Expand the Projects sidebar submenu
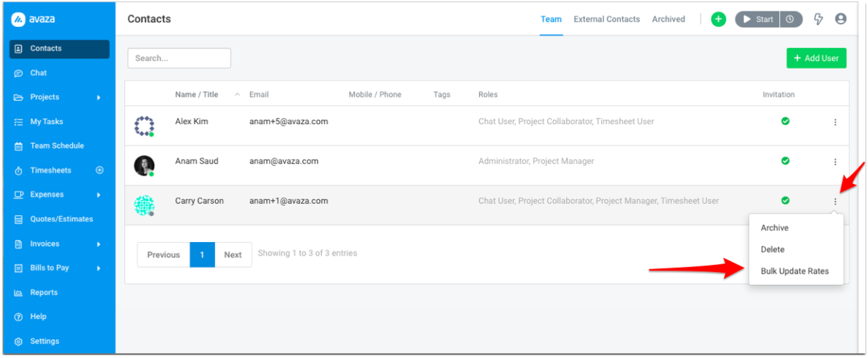The height and width of the screenshot is (358, 868). (x=99, y=98)
